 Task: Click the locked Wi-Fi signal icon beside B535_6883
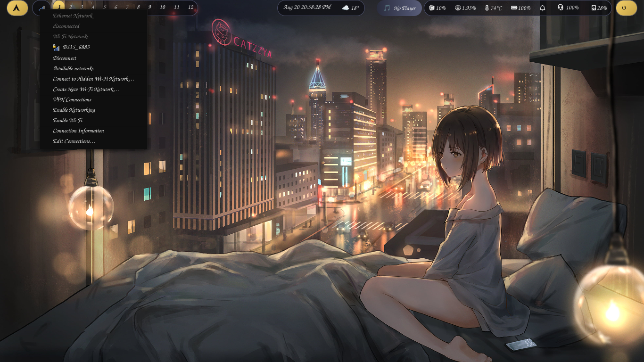[x=56, y=47]
